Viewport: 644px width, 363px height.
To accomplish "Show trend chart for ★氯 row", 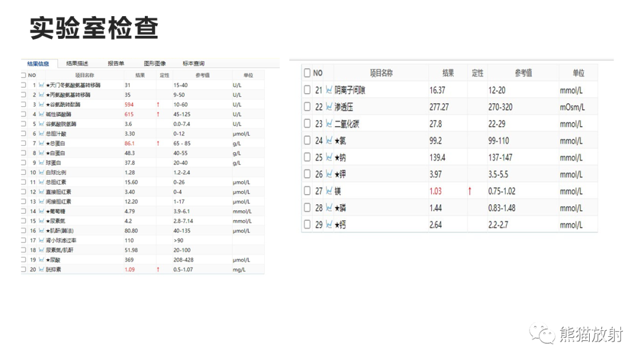I will (329, 140).
